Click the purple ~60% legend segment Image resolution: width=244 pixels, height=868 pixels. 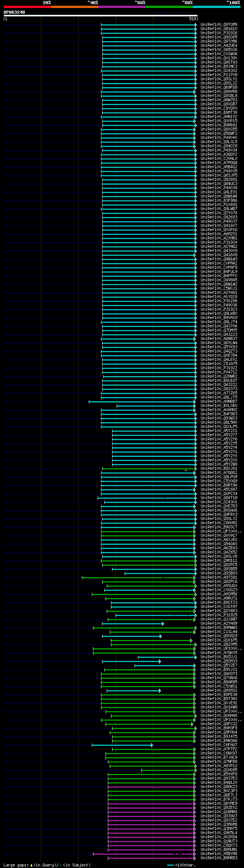[x=122, y=7]
